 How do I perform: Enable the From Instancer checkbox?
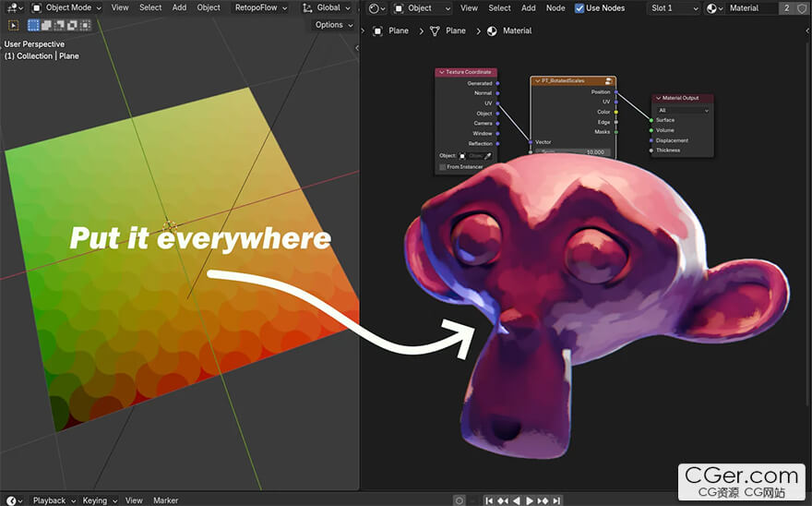[442, 167]
